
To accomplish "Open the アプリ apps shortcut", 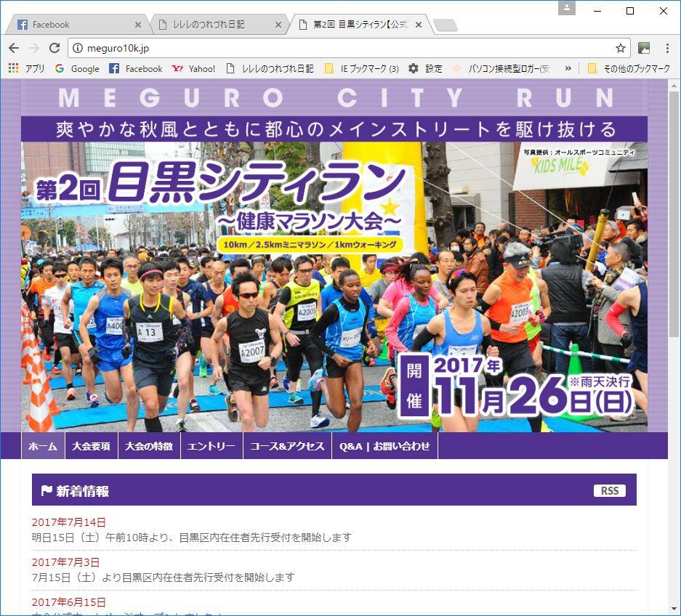I will [x=26, y=68].
